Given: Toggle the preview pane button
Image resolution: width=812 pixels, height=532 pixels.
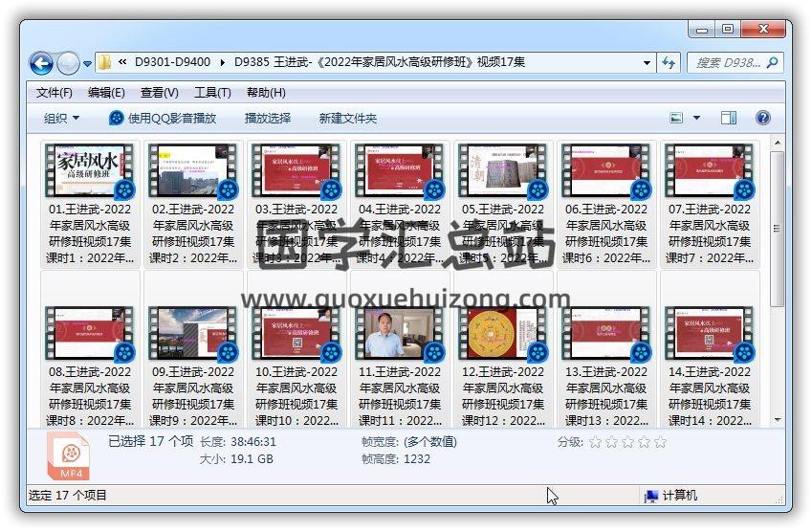Looking at the screenshot, I should [729, 118].
